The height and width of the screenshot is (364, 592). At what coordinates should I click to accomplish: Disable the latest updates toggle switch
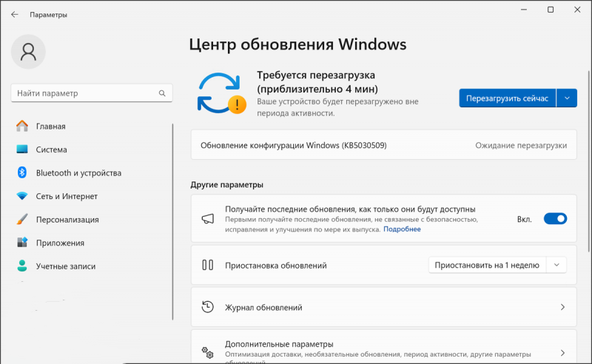[x=555, y=218]
